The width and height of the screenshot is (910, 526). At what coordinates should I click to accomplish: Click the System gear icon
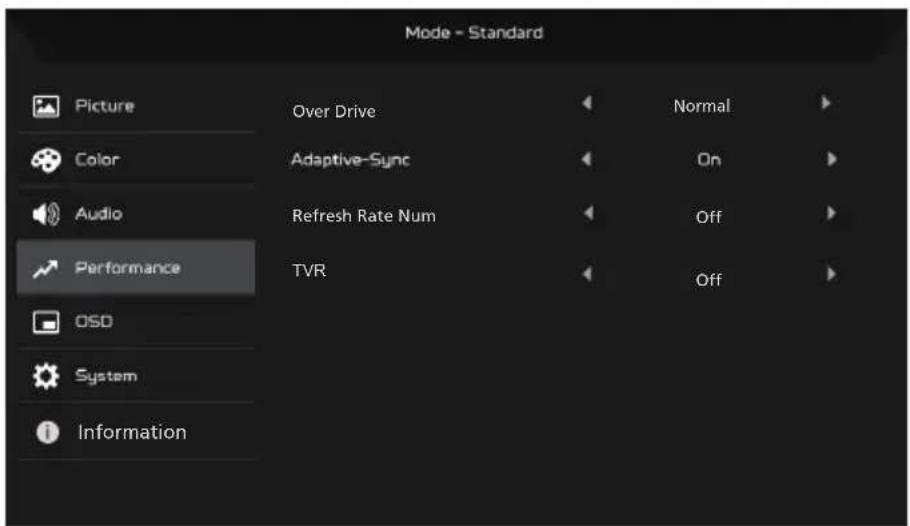coord(46,376)
